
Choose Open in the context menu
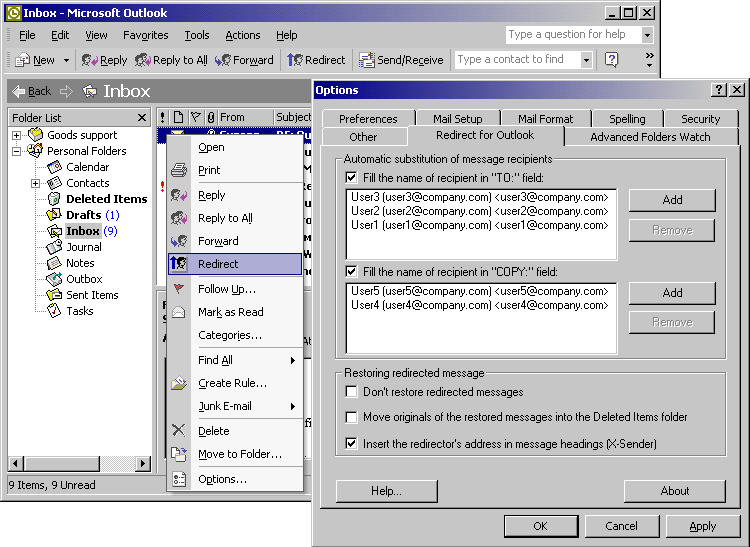point(235,147)
